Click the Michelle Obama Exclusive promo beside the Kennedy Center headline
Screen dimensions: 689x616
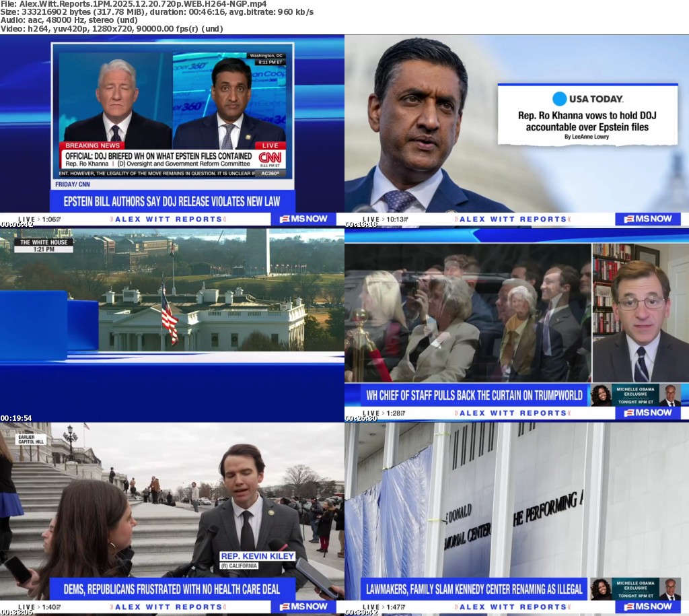tap(634, 588)
